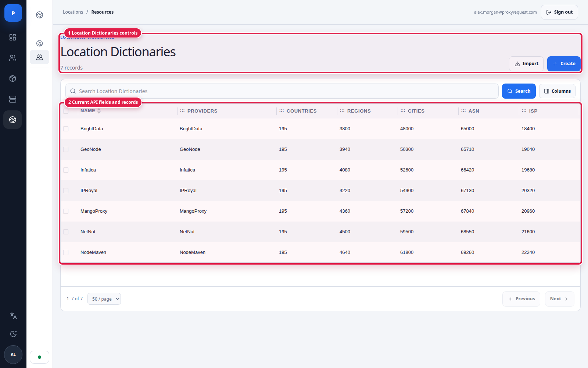Image resolution: width=588 pixels, height=368 pixels.
Task: Go to the Next page
Action: [x=559, y=299]
